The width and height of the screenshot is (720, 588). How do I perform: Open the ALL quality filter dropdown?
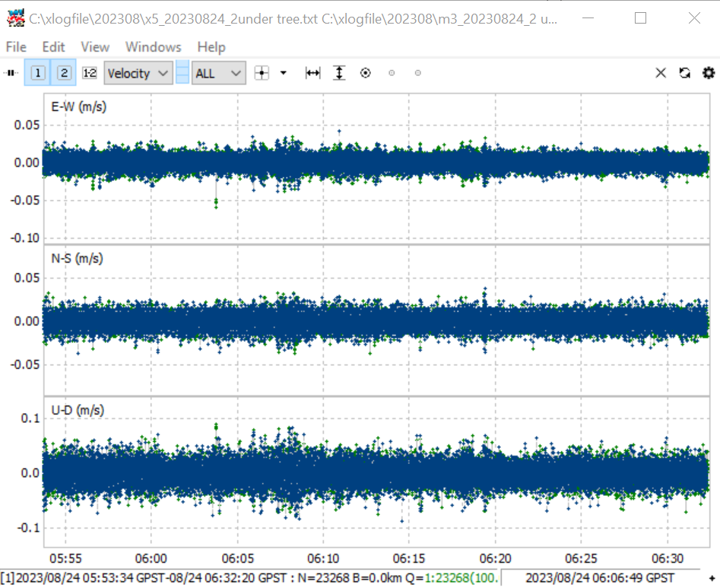[x=218, y=73]
